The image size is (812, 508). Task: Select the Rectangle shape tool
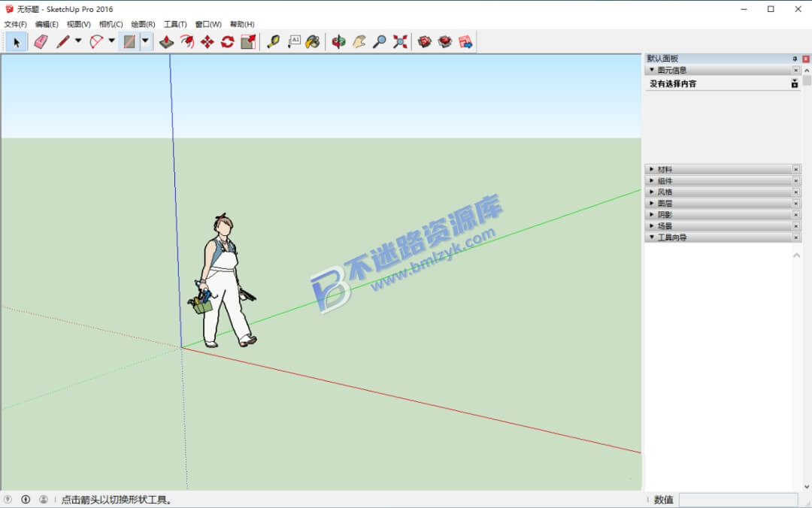click(129, 42)
